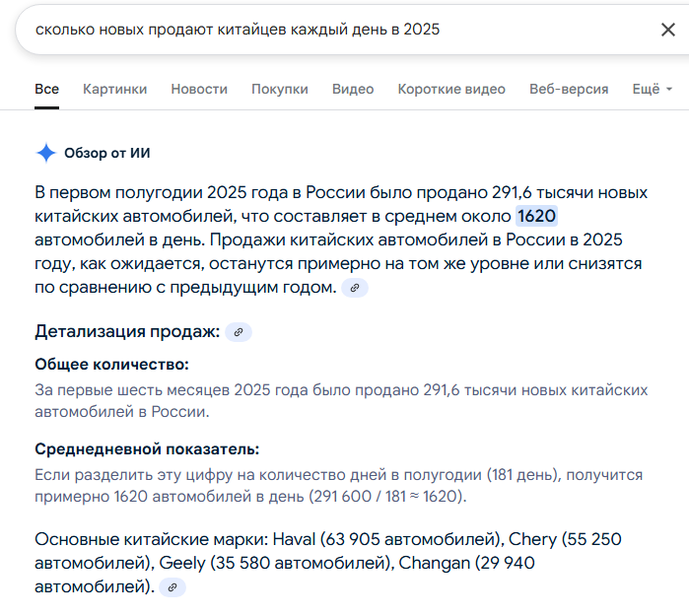Select the Все tab

click(x=46, y=89)
